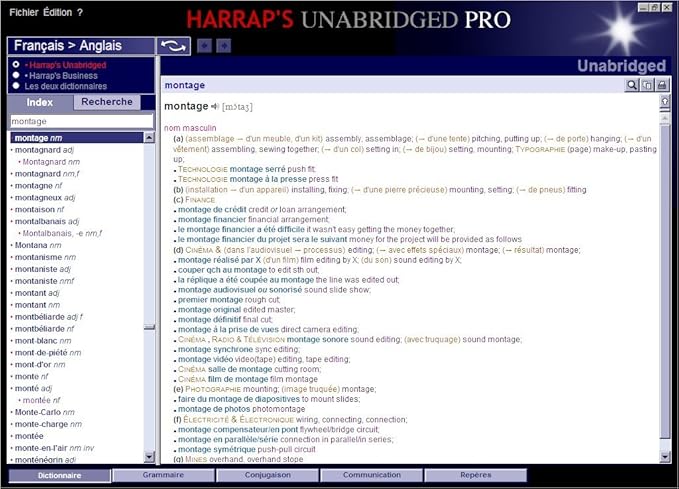The width and height of the screenshot is (679, 489).
Task: Click the phrase 'montage de photos' in entry
Action: [x=214, y=409]
